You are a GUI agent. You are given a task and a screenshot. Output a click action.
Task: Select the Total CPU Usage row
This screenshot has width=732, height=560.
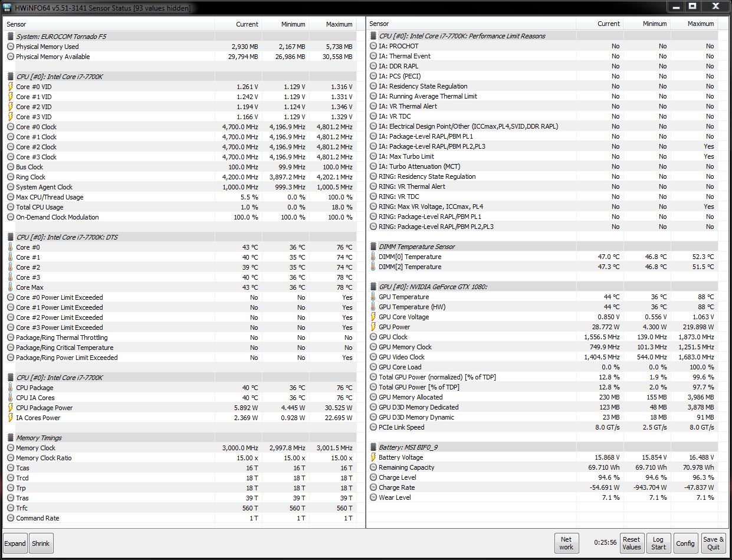coord(180,207)
